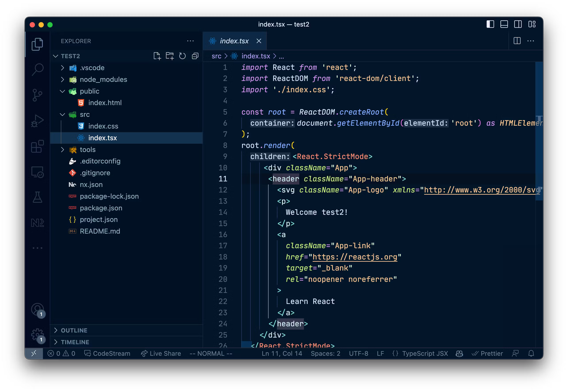Click the New File icon in explorer
Image resolution: width=568 pixels, height=392 pixels.
(157, 56)
